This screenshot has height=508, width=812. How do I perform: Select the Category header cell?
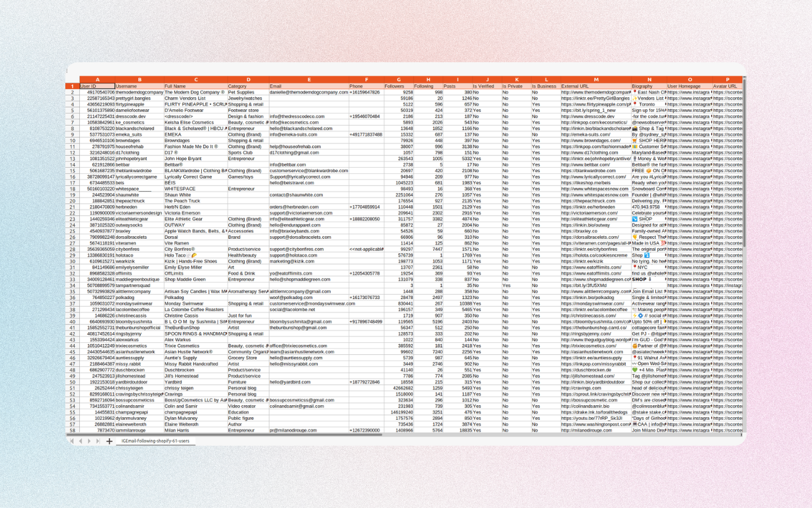pos(248,86)
